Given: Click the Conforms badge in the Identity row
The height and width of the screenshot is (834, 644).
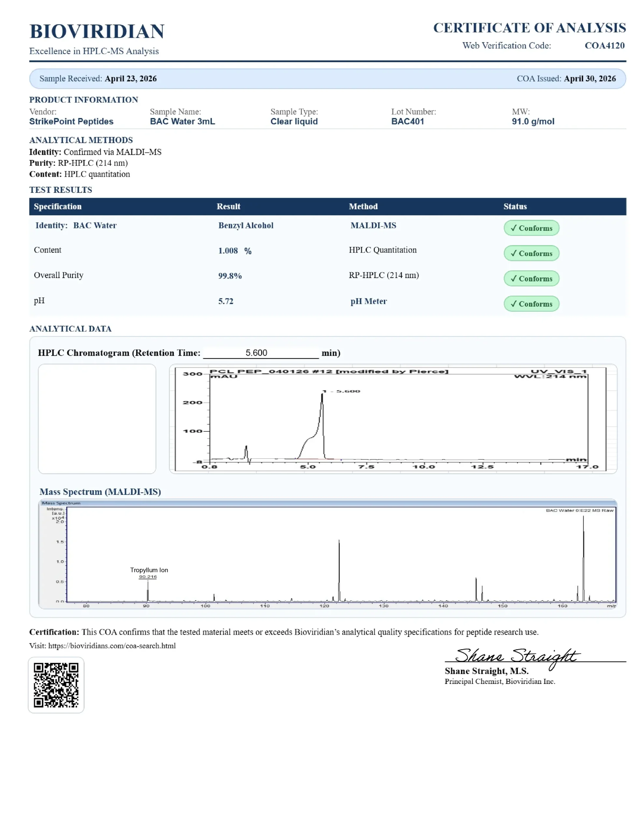Looking at the screenshot, I should [531, 228].
